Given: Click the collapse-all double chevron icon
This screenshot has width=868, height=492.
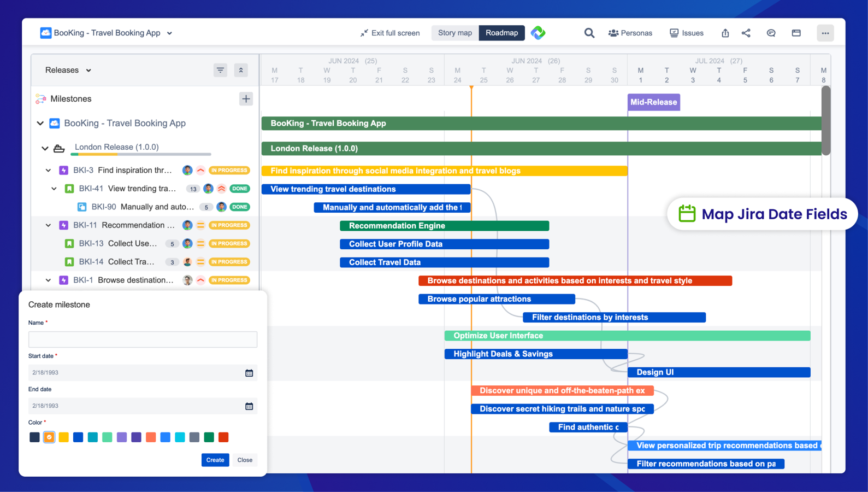Looking at the screenshot, I should coord(241,70).
